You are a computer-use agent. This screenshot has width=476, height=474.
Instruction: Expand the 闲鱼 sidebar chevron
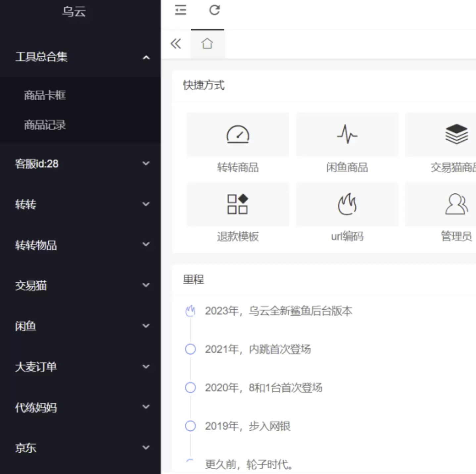click(x=146, y=326)
